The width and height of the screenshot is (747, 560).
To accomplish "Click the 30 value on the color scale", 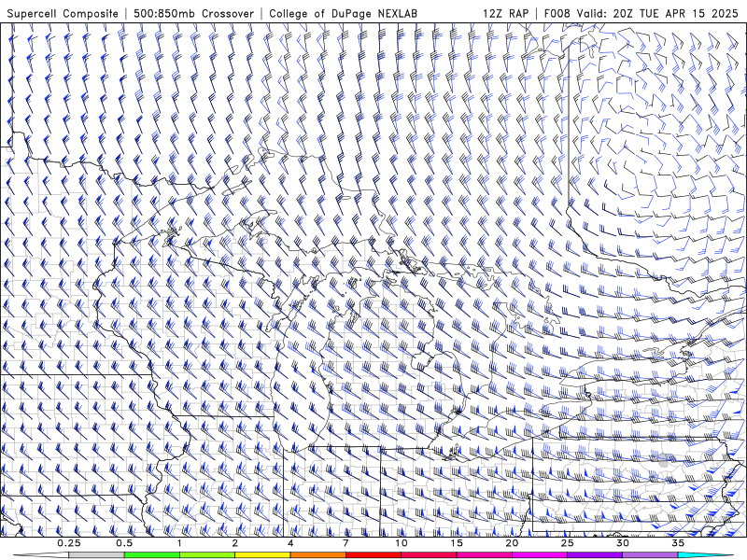I will point(623,543).
